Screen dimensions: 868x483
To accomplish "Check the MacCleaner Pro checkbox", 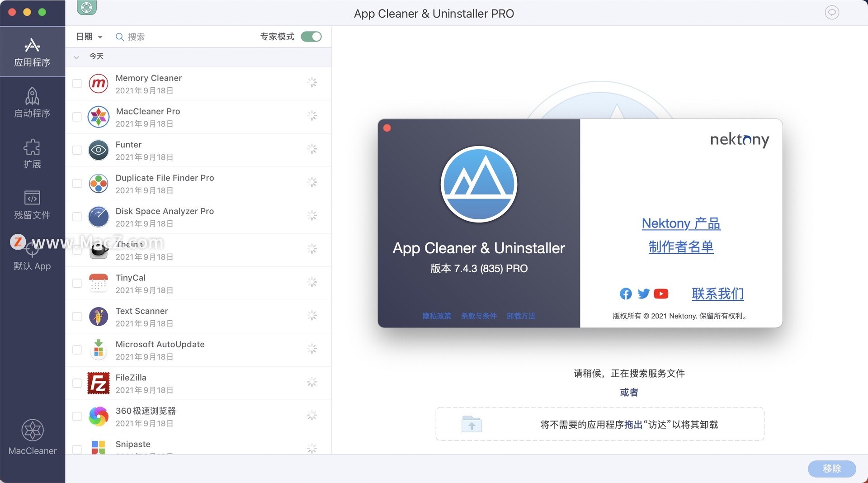I will [x=77, y=117].
